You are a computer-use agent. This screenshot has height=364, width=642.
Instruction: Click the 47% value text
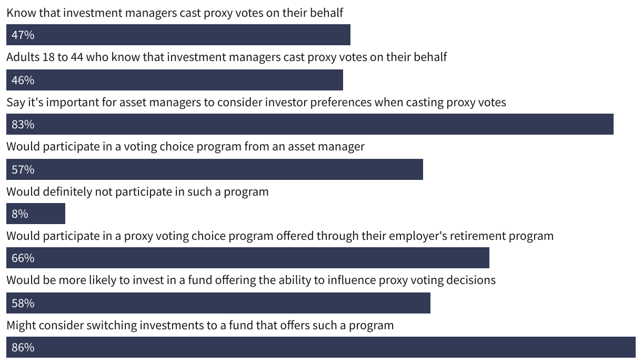tap(23, 35)
